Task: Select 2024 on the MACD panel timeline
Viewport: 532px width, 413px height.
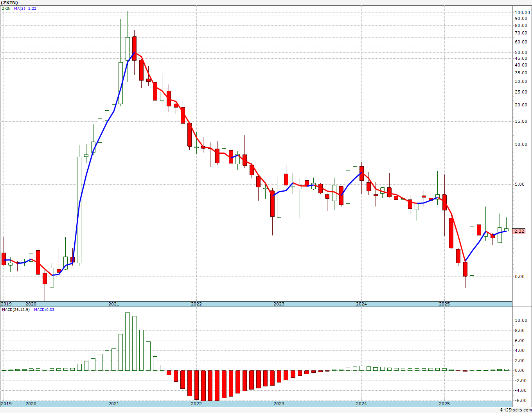Action: coord(361,404)
